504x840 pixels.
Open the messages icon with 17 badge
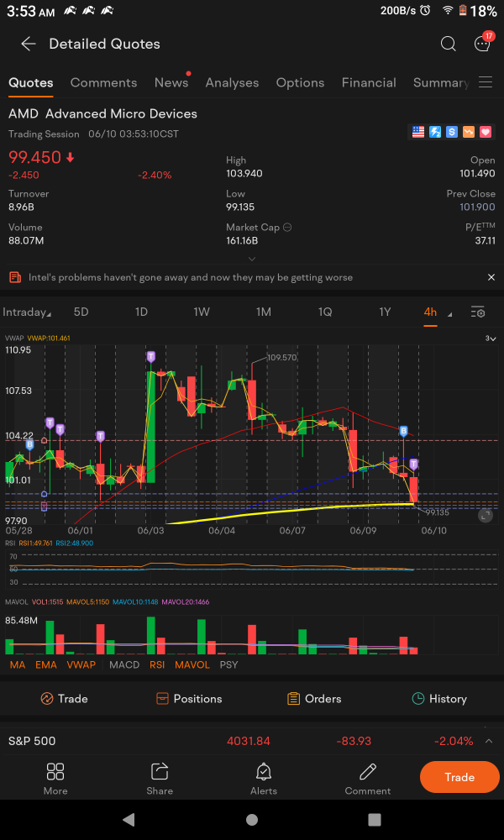[x=483, y=43]
